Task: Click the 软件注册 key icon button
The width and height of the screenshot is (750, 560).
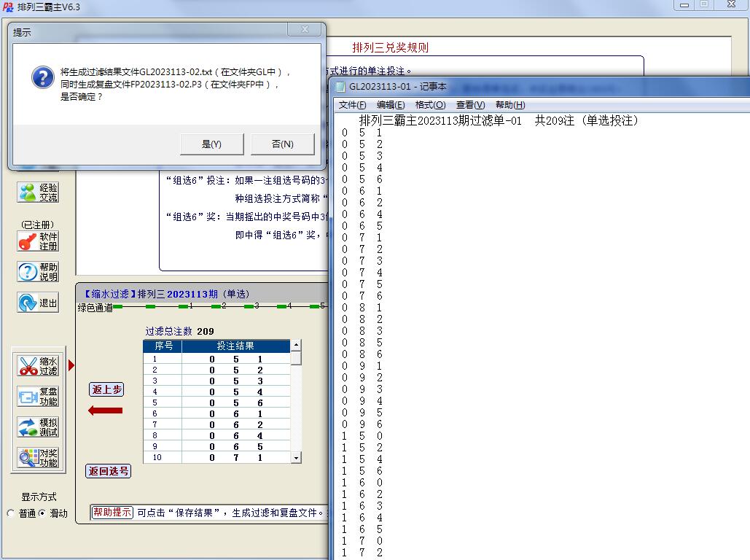Action: click(38, 241)
